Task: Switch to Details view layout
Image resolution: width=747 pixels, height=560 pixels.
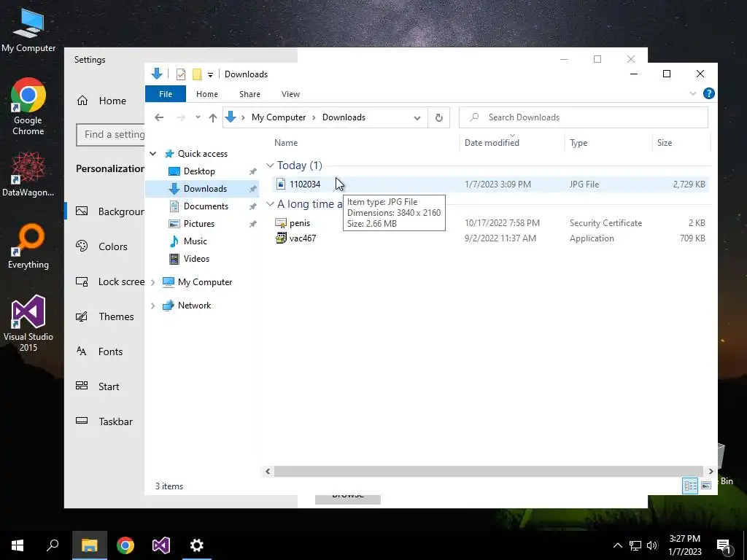Action: tap(690, 486)
